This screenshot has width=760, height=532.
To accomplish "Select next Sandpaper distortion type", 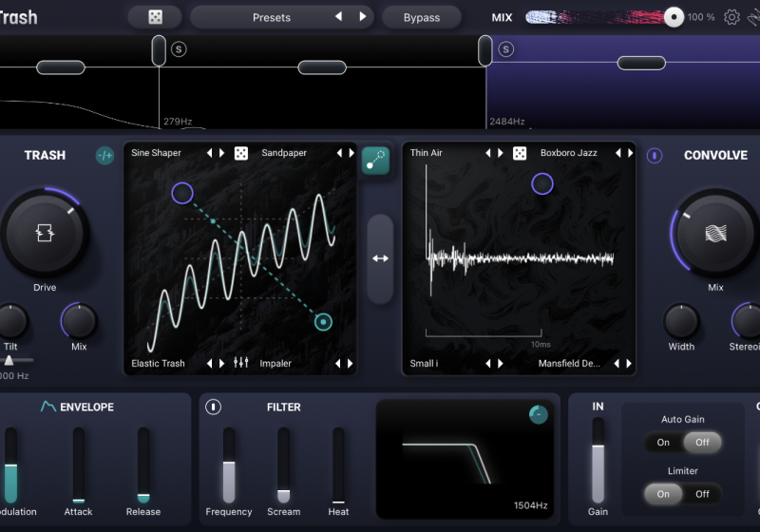I will coord(351,153).
